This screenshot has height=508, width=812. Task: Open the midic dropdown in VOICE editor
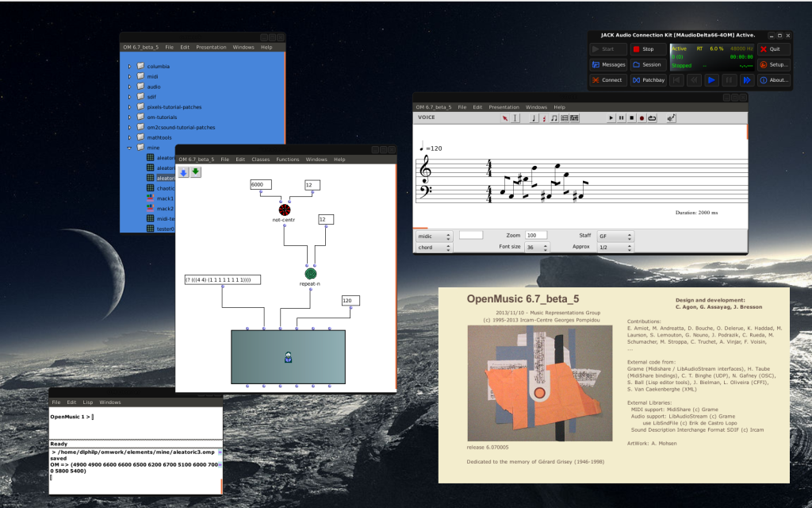coord(434,237)
